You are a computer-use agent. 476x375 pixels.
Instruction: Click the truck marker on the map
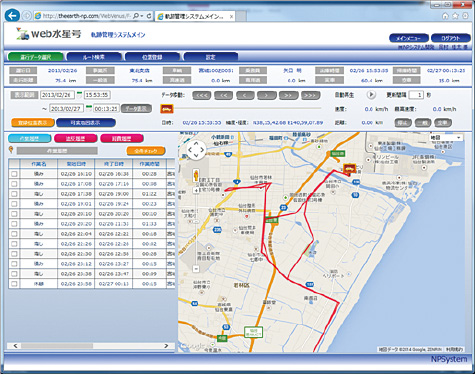pyautogui.click(x=349, y=169)
